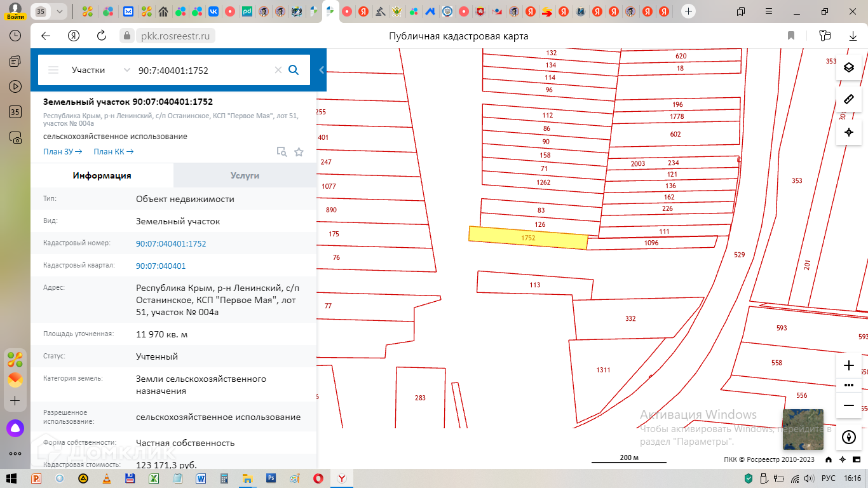Add parcel to favorites star
Image resolution: width=868 pixels, height=488 pixels.
[x=299, y=152]
